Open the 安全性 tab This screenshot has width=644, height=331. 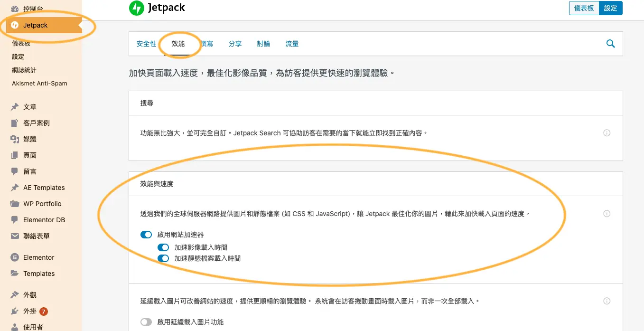pyautogui.click(x=146, y=44)
